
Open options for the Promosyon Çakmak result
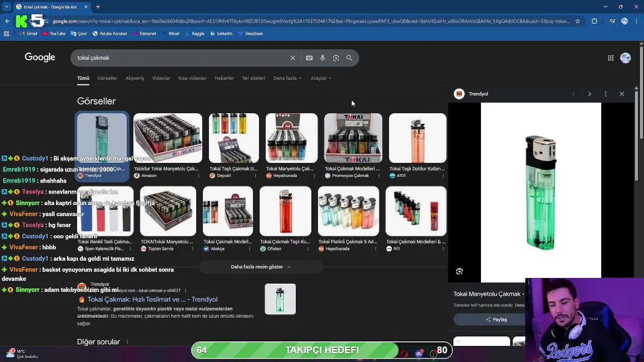coord(379,176)
